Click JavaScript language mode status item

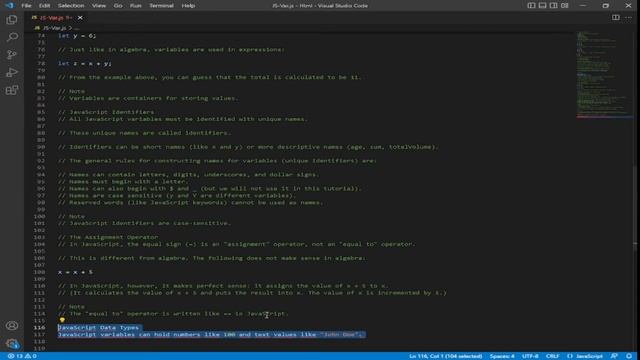[x=585, y=356]
